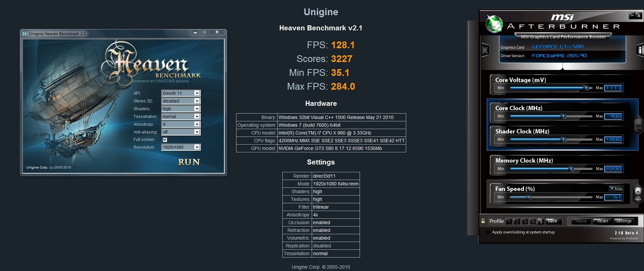Click the 2.1.0 Beta 4 version label

click(626, 233)
